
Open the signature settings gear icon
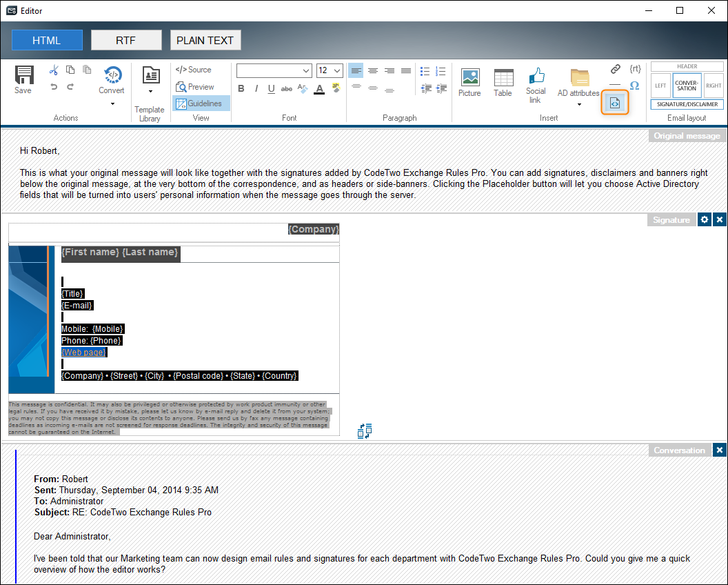point(705,219)
